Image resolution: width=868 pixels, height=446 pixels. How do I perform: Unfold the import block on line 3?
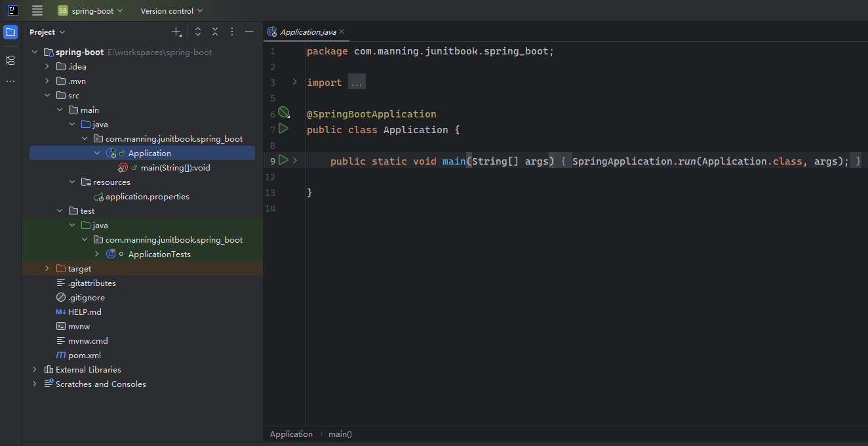pyautogui.click(x=294, y=82)
